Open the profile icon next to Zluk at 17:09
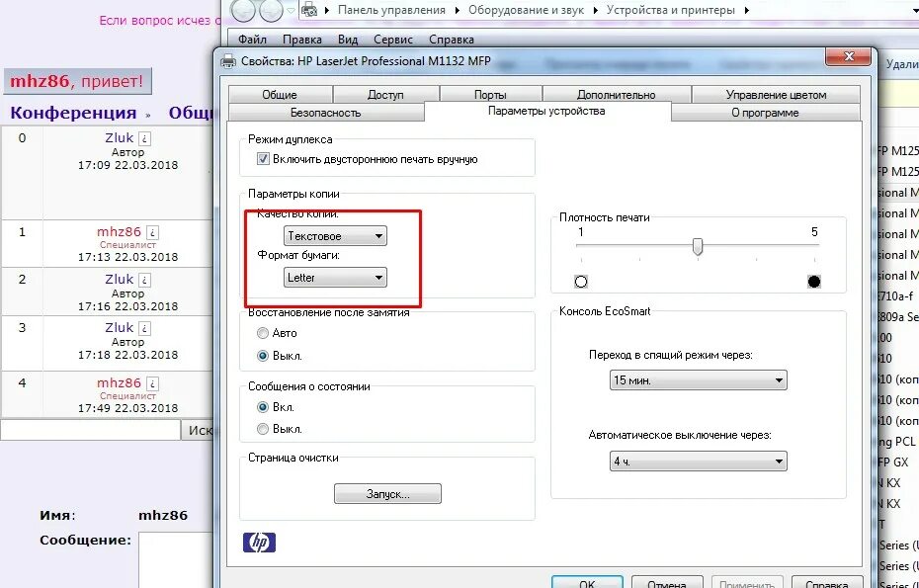This screenshot has height=588, width=919. pyautogui.click(x=145, y=139)
